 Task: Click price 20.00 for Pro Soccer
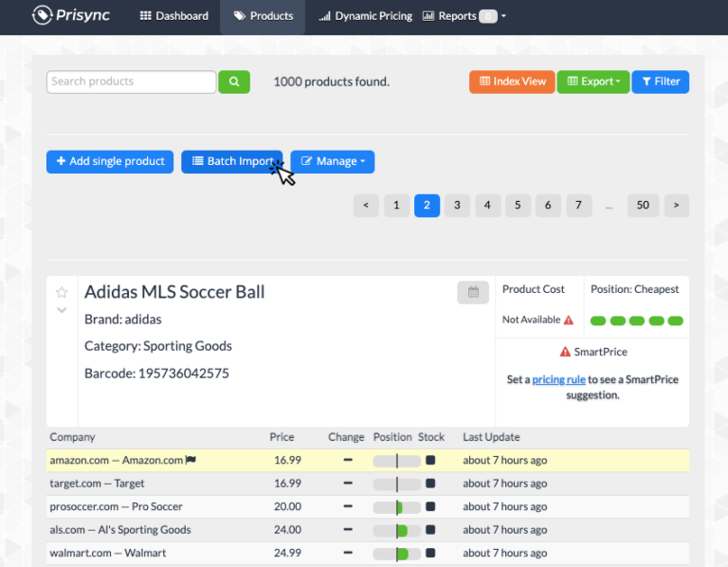(x=287, y=506)
